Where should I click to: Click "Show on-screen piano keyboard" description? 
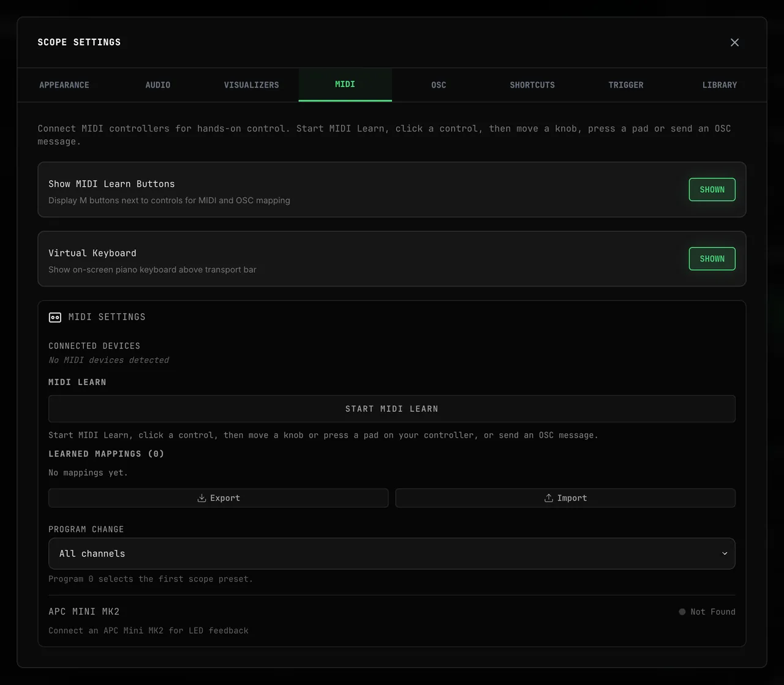(153, 269)
